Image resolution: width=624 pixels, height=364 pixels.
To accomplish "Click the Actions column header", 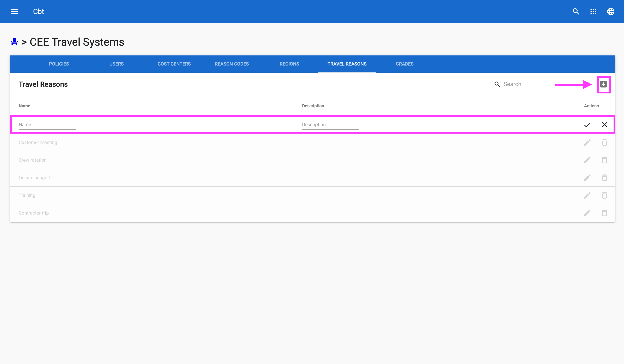I will click(x=591, y=106).
